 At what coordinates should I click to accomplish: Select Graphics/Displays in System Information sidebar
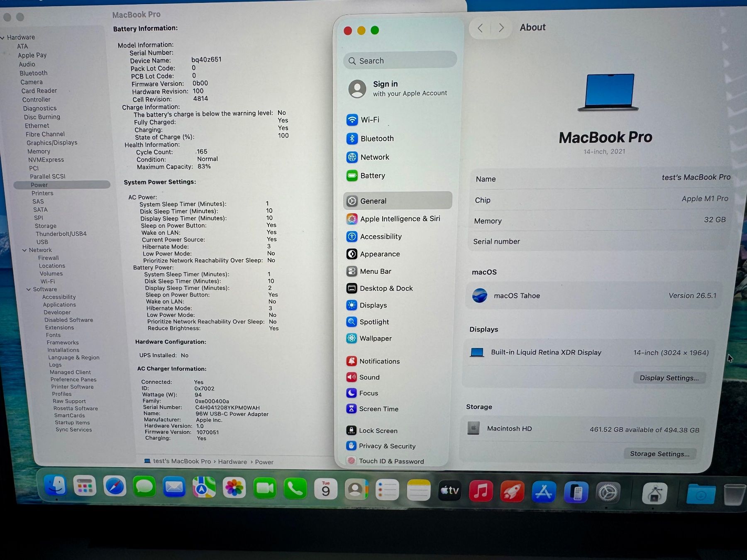coord(52,143)
